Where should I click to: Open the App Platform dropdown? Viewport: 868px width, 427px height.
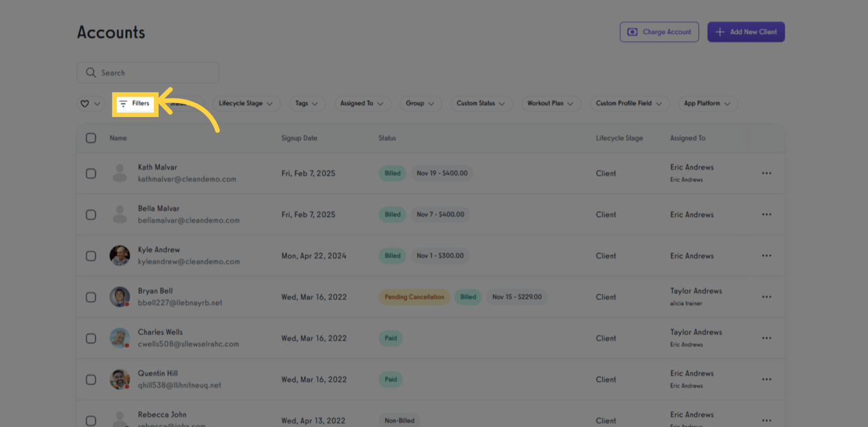point(707,103)
